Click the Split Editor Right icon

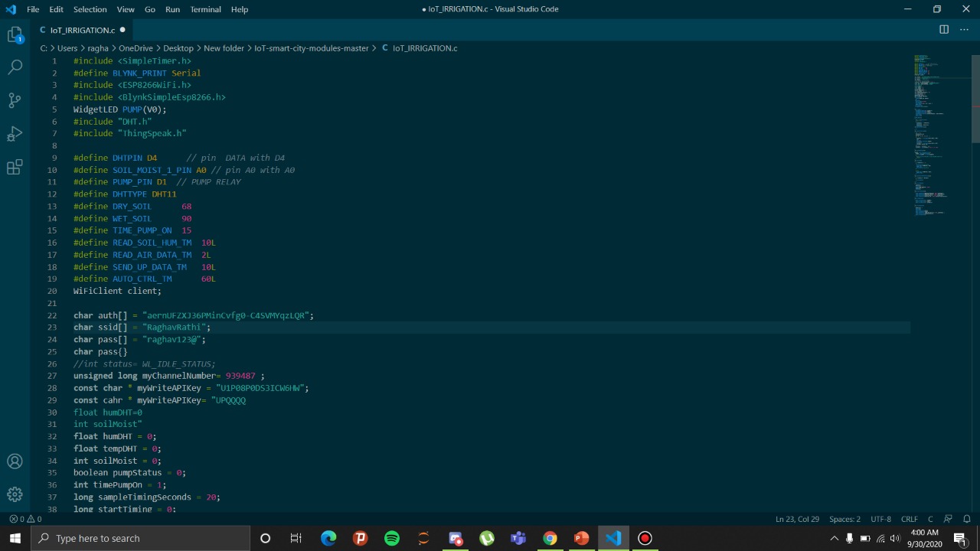pyautogui.click(x=944, y=30)
